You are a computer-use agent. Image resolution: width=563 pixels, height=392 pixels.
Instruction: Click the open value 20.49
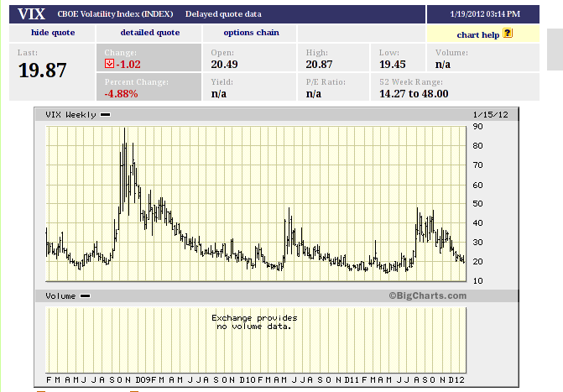click(x=224, y=65)
